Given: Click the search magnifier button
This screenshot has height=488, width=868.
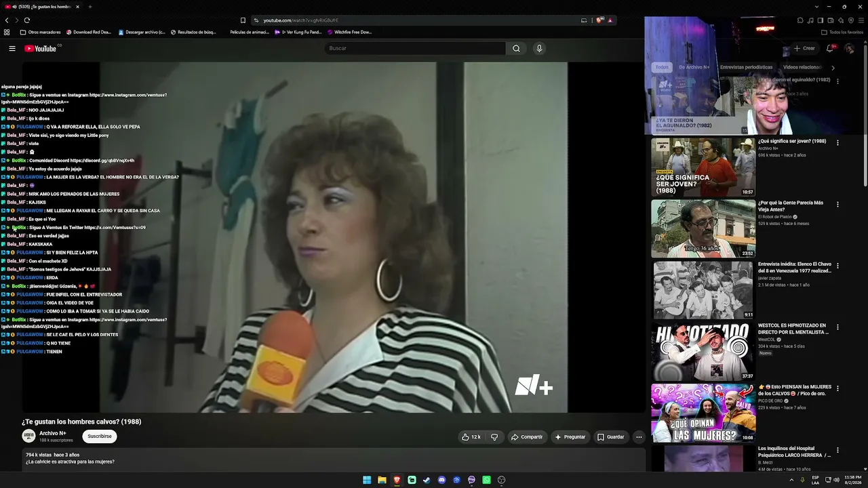Looking at the screenshot, I should (x=516, y=48).
